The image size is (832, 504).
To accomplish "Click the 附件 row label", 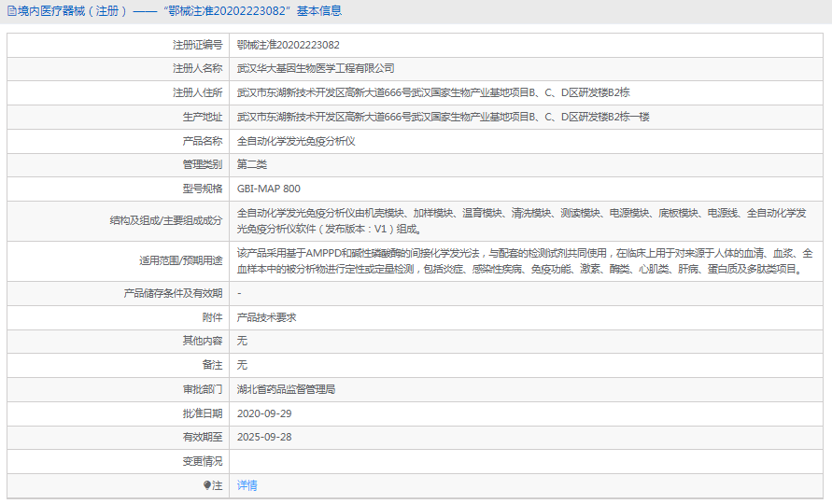I will tap(212, 317).
